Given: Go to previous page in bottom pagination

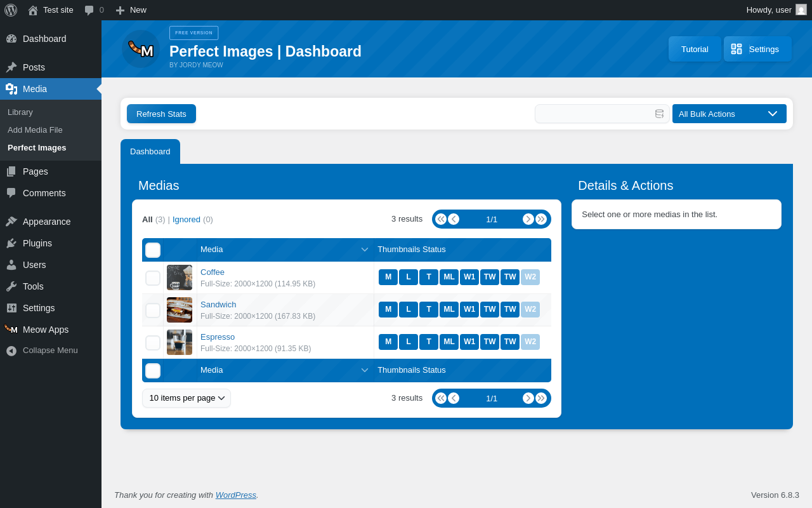Looking at the screenshot, I should point(454,398).
